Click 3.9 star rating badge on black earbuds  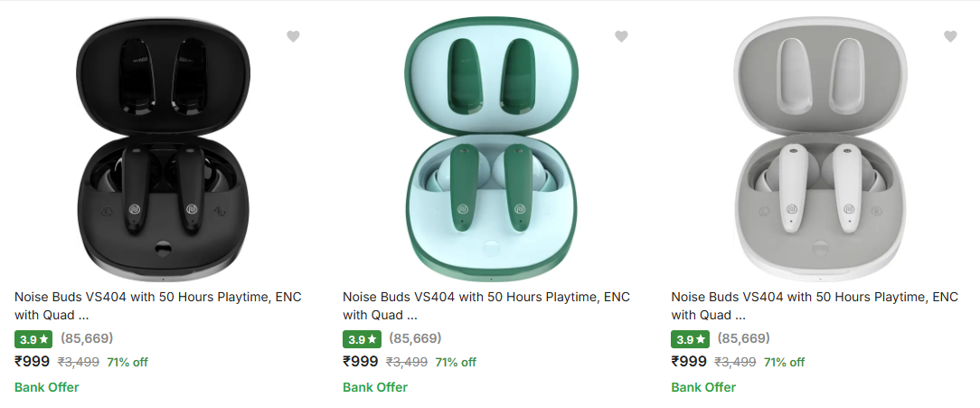(33, 339)
